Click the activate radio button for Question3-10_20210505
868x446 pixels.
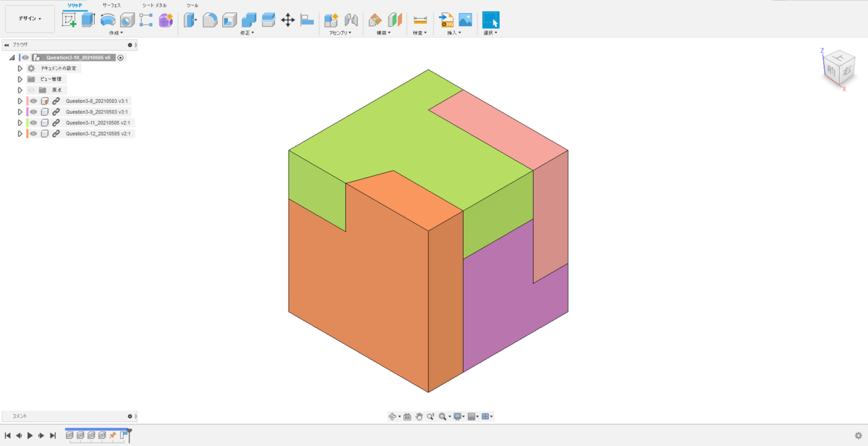(121, 57)
